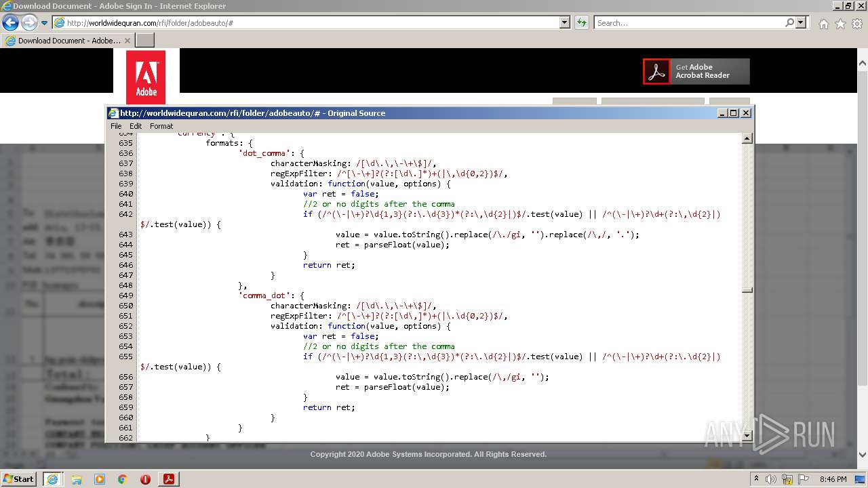Click the IE Forward navigation button
Image resolution: width=868 pixels, height=488 pixels.
pyautogui.click(x=29, y=22)
